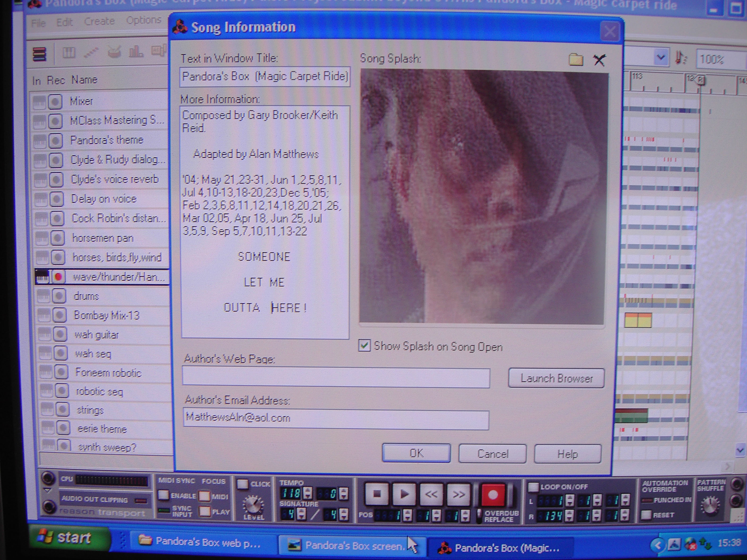Adjust the Pattern Shuffle knob
This screenshot has height=560, width=747.
[x=710, y=505]
